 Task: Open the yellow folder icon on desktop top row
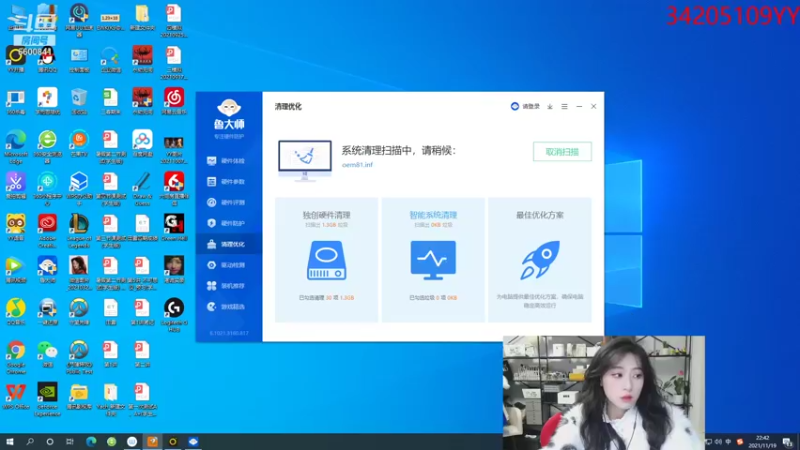pyautogui.click(x=142, y=17)
